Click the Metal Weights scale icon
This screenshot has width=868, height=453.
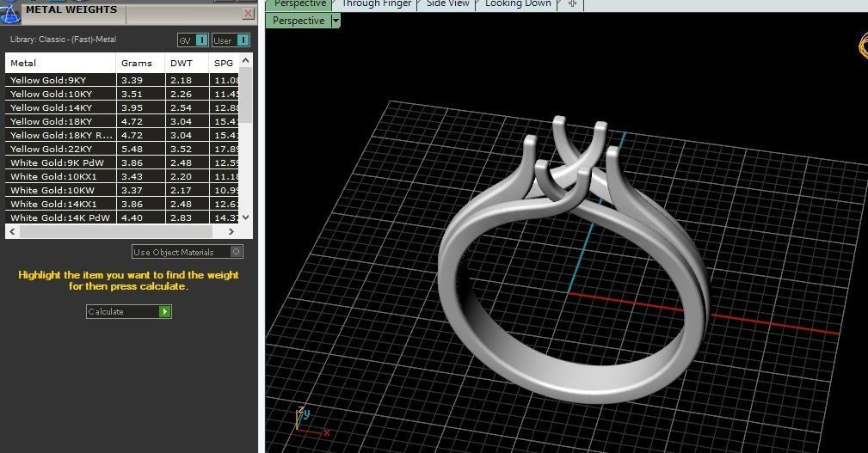tap(10, 13)
